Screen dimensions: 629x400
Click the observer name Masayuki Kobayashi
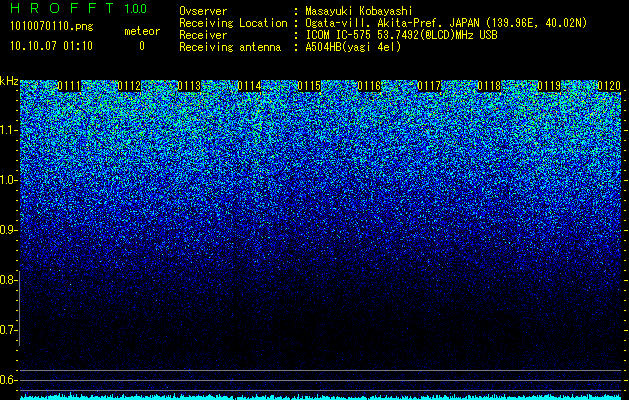tap(358, 11)
